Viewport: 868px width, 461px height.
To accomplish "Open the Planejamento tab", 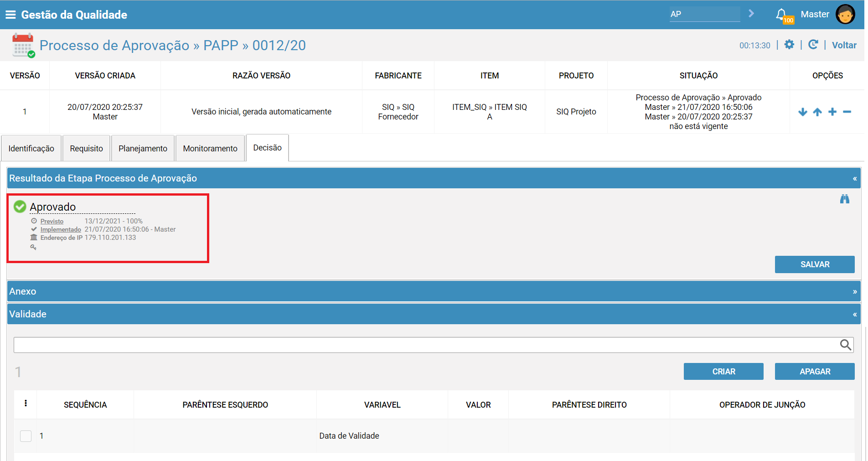I will [x=143, y=148].
